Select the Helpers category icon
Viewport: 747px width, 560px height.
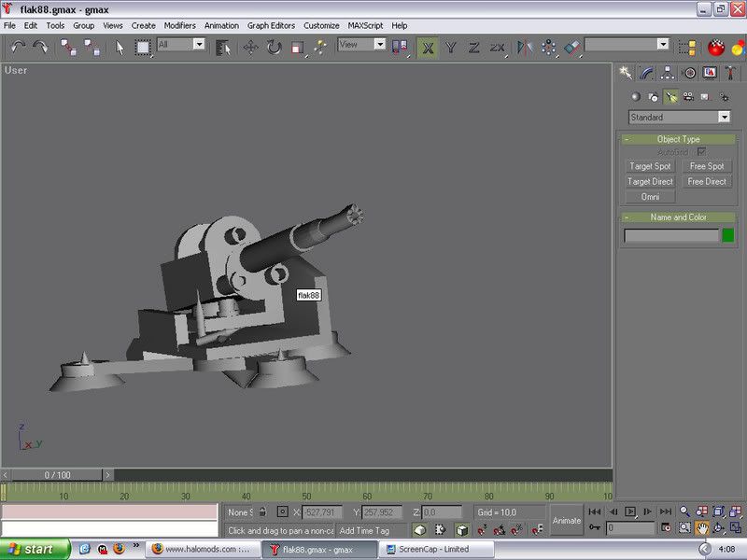706,97
